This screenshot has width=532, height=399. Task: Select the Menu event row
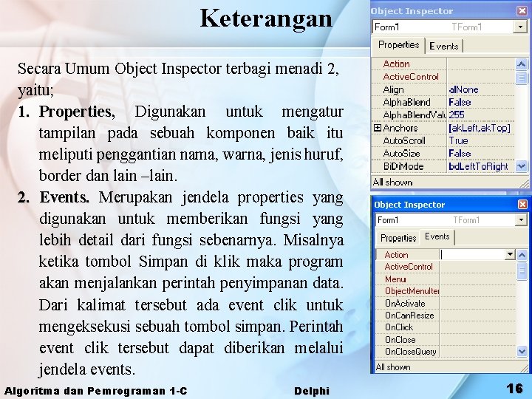(x=395, y=279)
